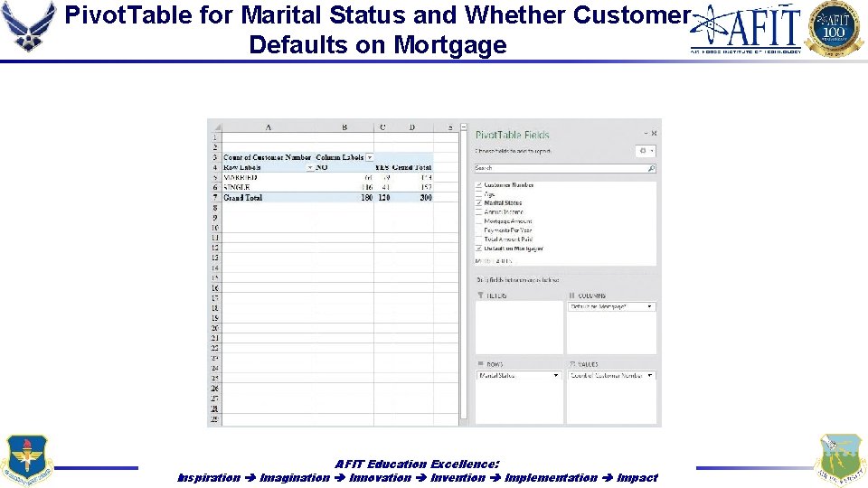Select the Grand Total column header cell
Image resolution: width=868 pixels, height=488 pixels.
[412, 168]
